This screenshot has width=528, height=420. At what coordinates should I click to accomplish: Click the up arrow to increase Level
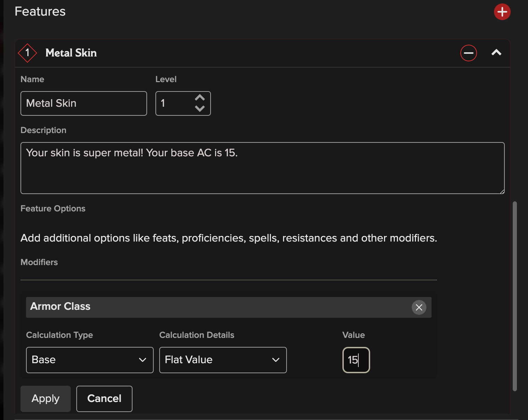[x=200, y=97]
